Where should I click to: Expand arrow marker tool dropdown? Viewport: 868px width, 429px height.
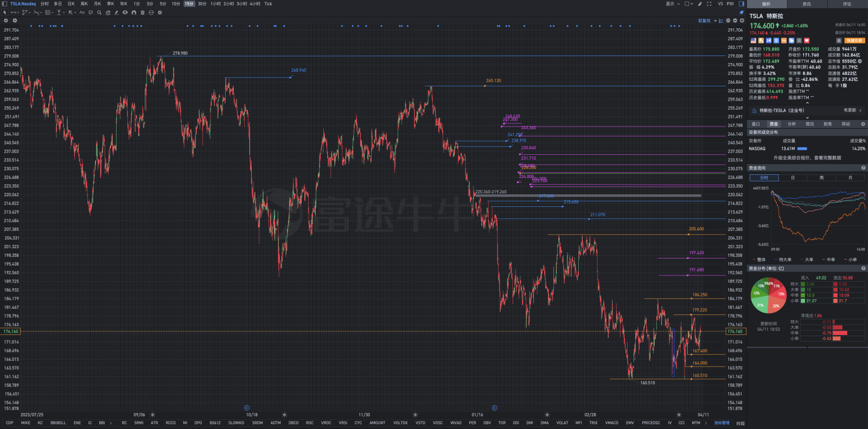pos(75,12)
